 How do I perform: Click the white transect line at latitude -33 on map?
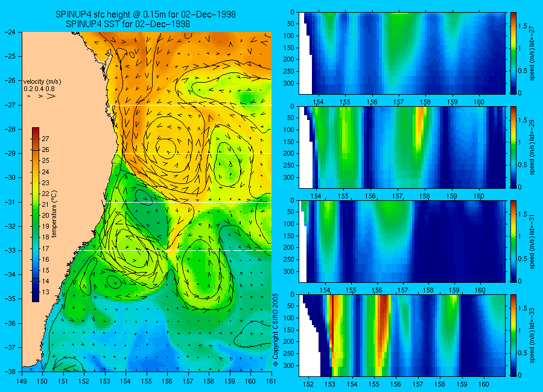click(176, 250)
